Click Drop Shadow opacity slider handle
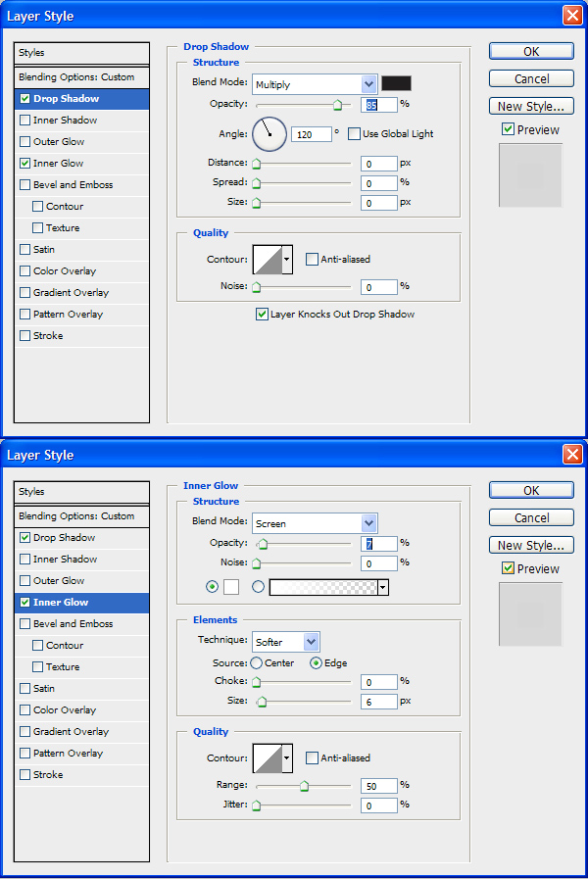The height and width of the screenshot is (879, 588). pyautogui.click(x=337, y=105)
